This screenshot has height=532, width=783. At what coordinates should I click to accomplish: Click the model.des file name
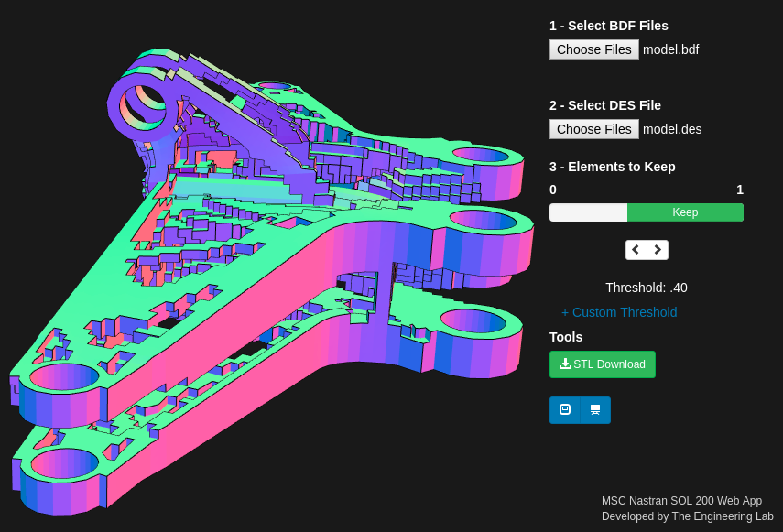(x=672, y=129)
